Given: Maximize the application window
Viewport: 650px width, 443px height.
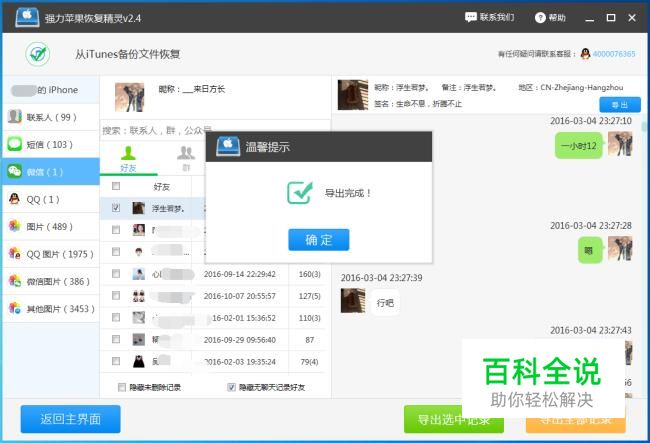Looking at the screenshot, I should (611, 18).
